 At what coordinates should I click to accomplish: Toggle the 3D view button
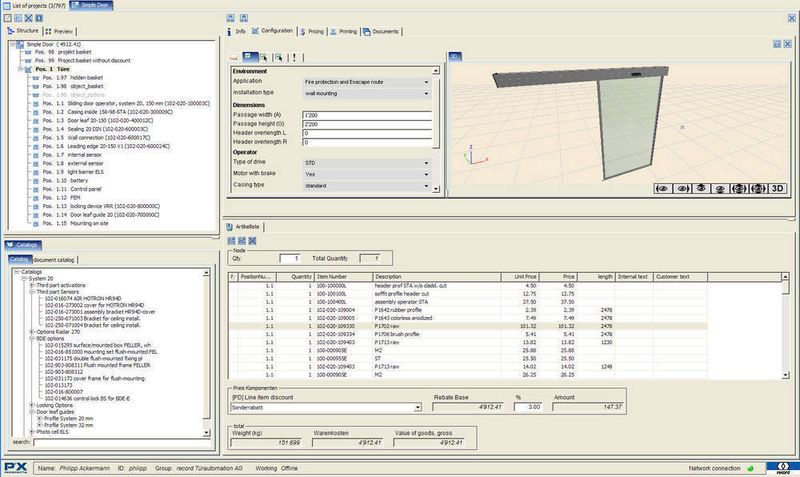point(777,189)
